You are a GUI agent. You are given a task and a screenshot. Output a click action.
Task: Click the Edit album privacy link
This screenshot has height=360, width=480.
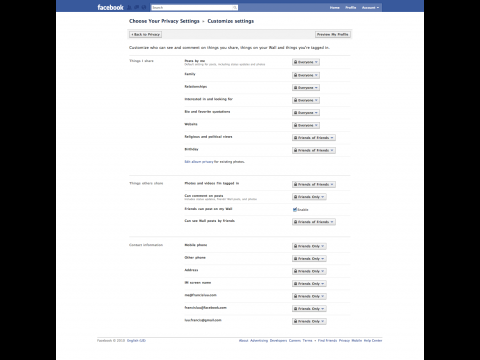click(199, 162)
